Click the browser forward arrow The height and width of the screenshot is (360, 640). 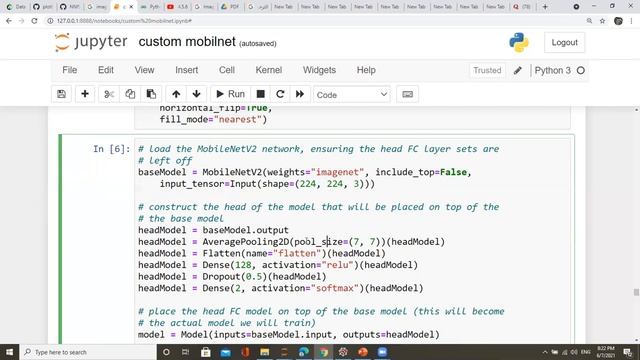pos(22,21)
